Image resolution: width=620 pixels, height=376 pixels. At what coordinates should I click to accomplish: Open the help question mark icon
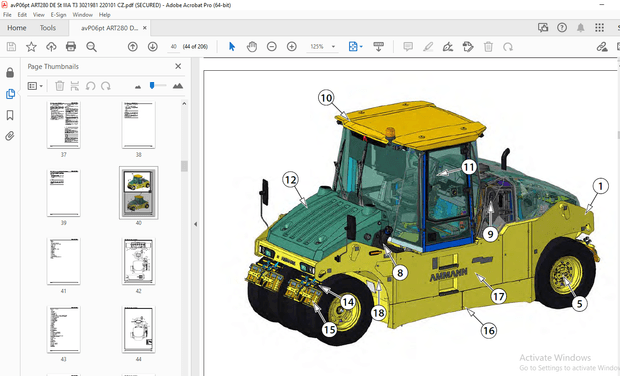(562, 27)
